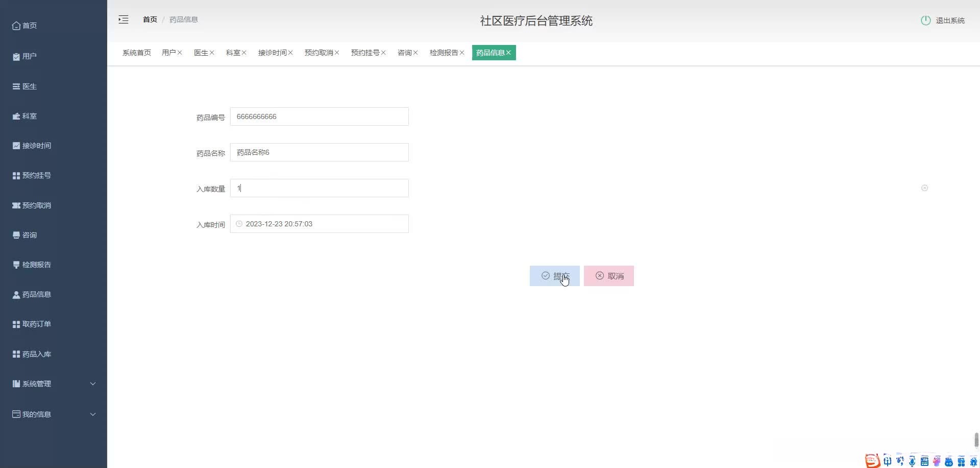Click the 取药订单 sidebar icon

(16, 323)
